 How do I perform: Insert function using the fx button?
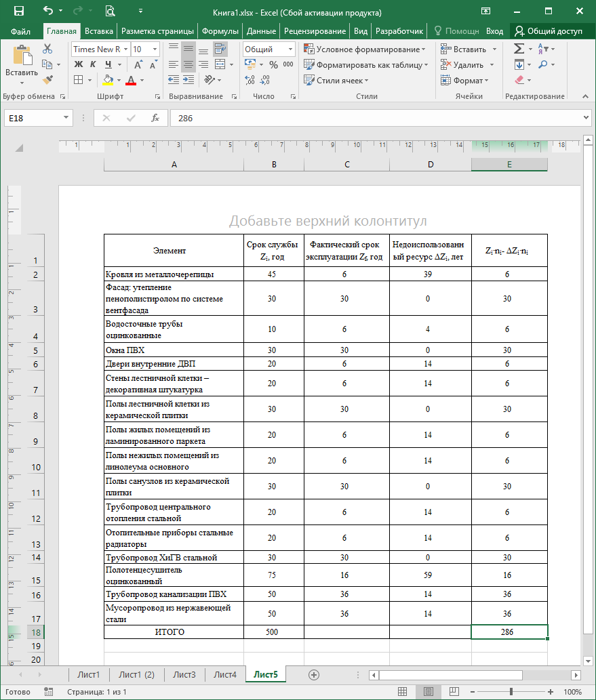click(155, 119)
